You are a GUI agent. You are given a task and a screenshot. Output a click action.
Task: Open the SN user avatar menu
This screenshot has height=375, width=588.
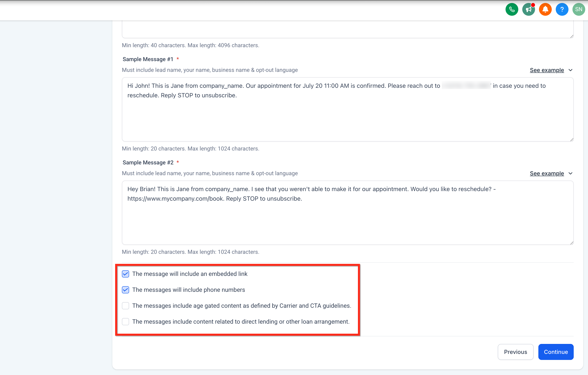(578, 10)
